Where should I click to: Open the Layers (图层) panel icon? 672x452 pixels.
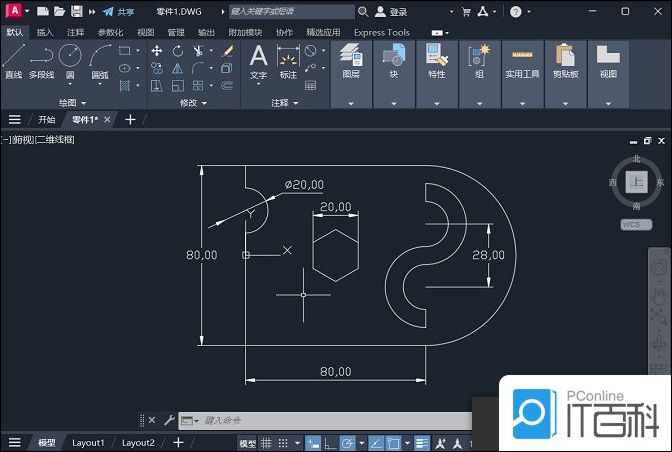(351, 61)
